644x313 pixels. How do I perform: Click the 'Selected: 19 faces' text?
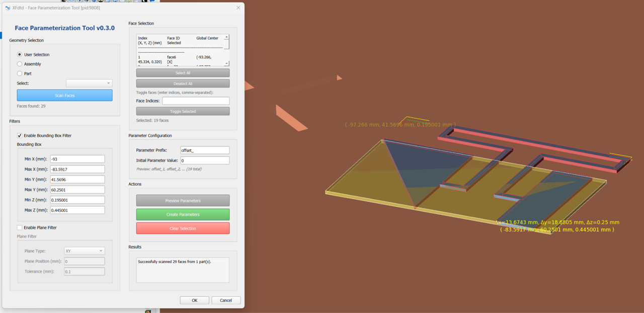tap(152, 121)
